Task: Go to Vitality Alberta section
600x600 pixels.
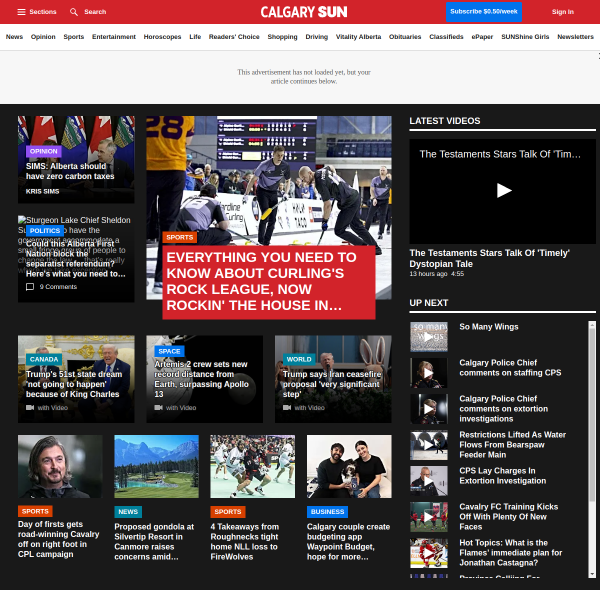Action: click(358, 37)
